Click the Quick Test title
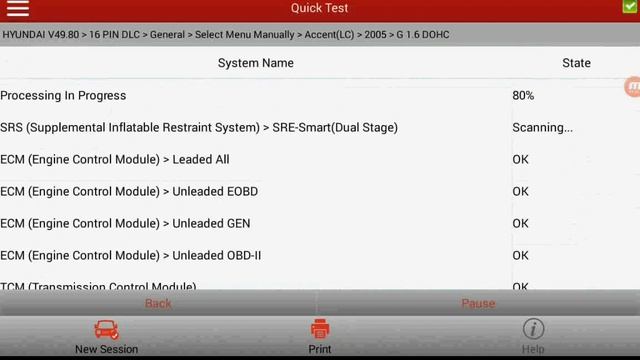The width and height of the screenshot is (640, 360). (320, 8)
